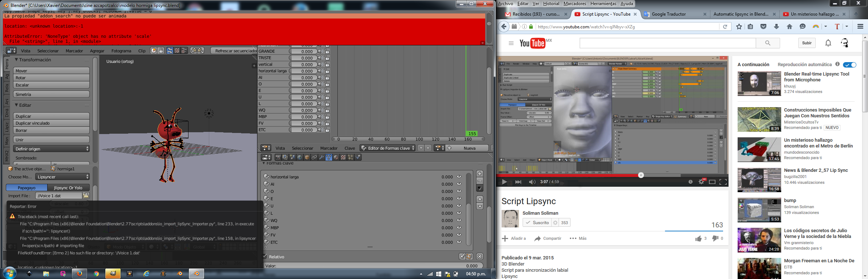The image size is (868, 279).
Task: Click Refrescar secuenciador button
Action: click(234, 51)
